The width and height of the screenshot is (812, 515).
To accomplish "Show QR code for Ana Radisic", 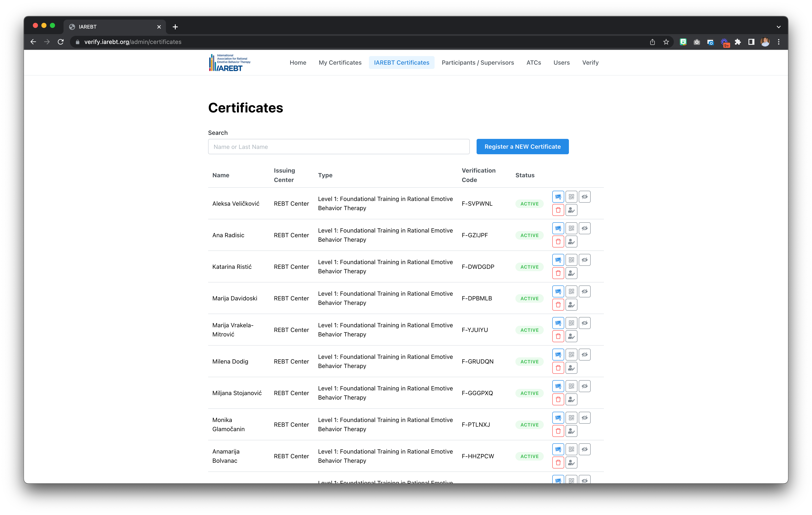I will pyautogui.click(x=571, y=228).
